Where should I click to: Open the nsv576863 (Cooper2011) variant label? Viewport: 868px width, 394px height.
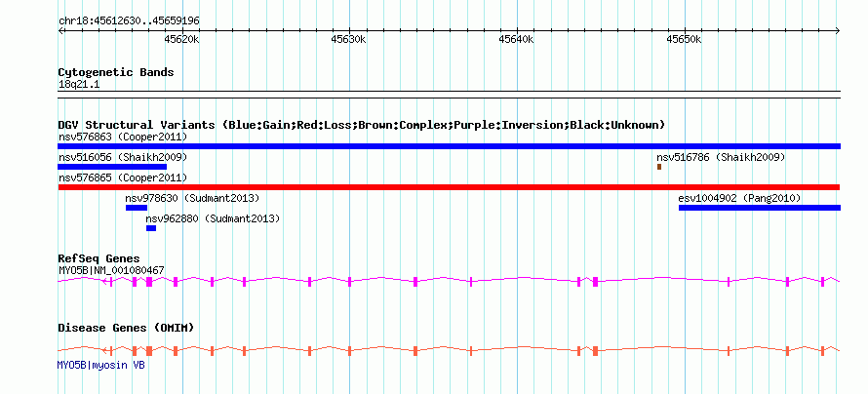(122, 137)
